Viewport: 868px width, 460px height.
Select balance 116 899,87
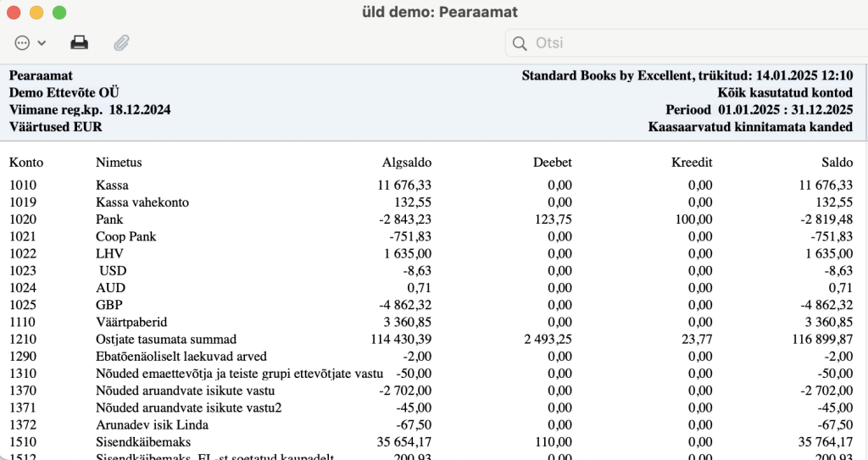(822, 340)
